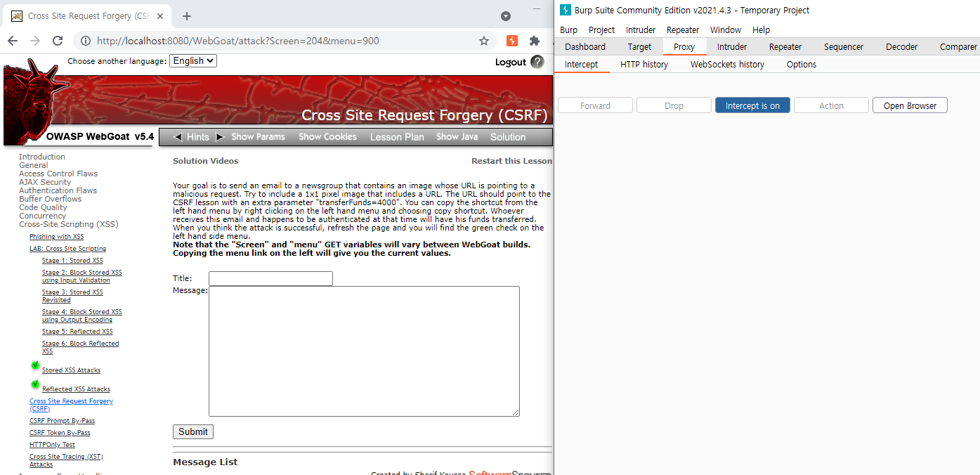This screenshot has height=475, width=980.
Task: Click the site info icon in address bar
Action: point(86,41)
